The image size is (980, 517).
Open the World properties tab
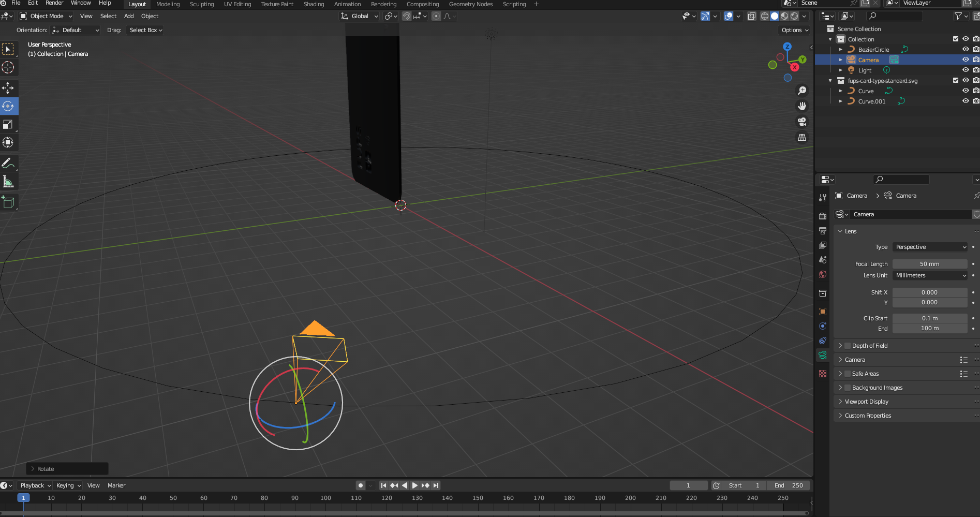pyautogui.click(x=823, y=274)
